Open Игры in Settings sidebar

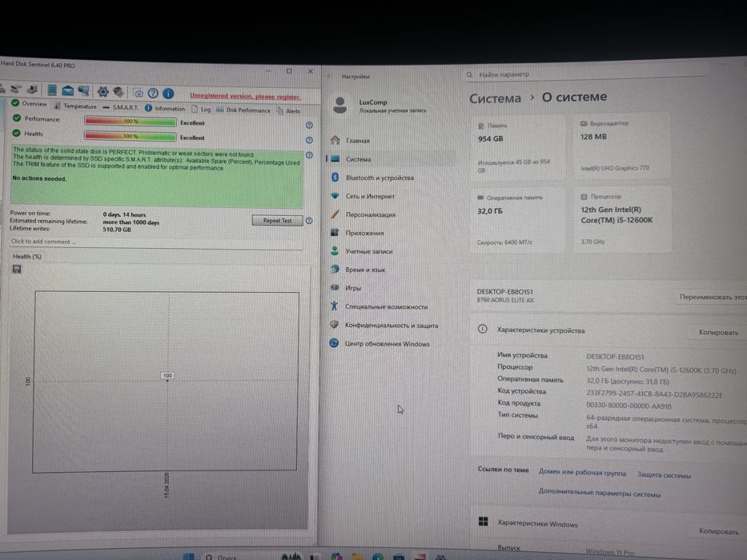click(x=391, y=288)
